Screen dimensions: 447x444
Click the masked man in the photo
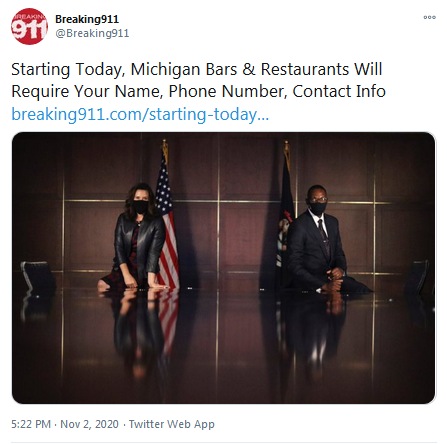[320, 240]
